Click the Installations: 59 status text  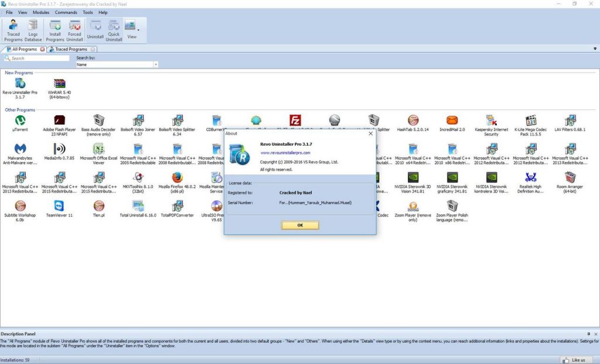click(x=15, y=360)
